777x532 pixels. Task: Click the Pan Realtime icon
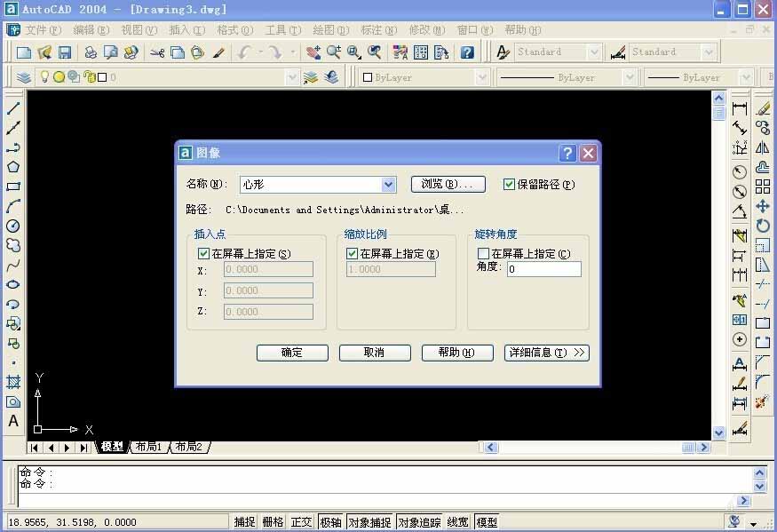click(313, 52)
